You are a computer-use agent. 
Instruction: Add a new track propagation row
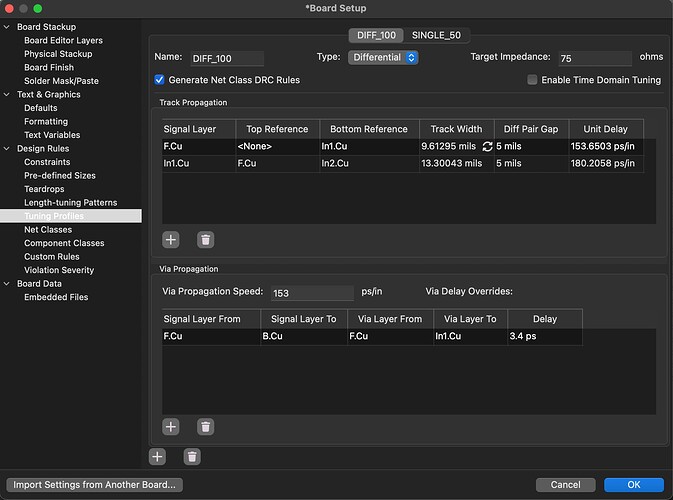coord(171,240)
